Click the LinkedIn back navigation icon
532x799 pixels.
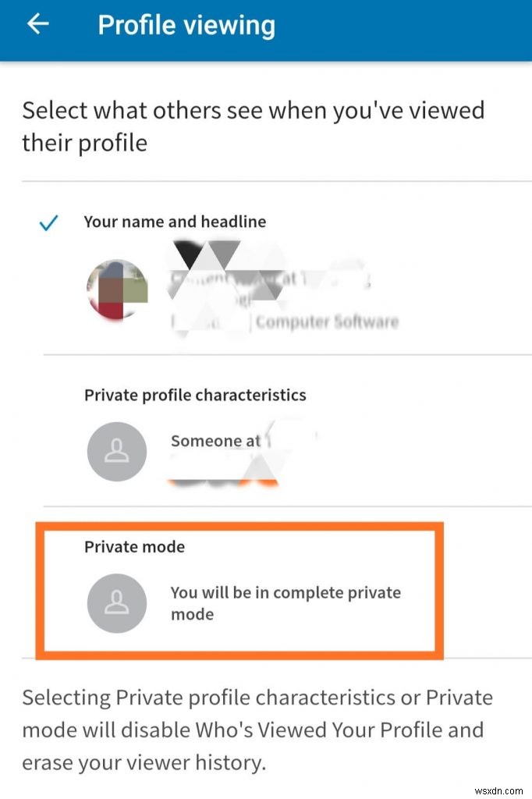coord(37,25)
